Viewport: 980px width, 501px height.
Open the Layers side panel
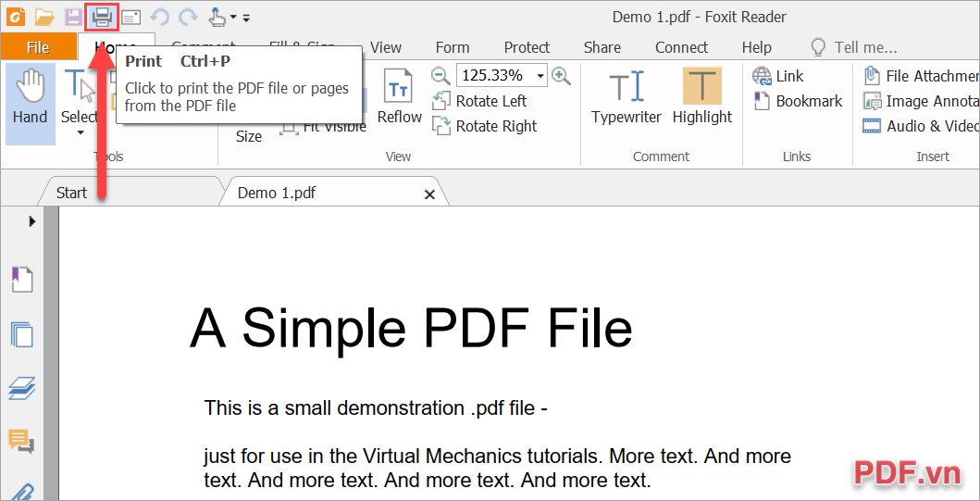pyautogui.click(x=21, y=388)
